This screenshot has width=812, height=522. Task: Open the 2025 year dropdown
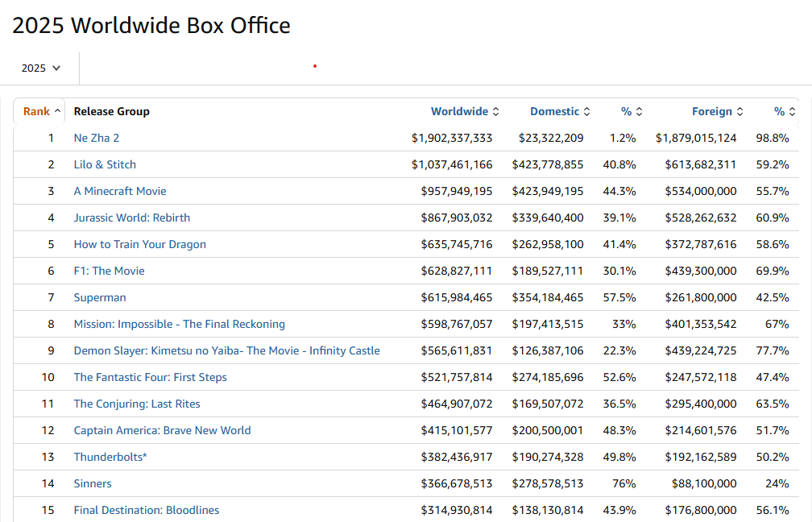pos(40,68)
